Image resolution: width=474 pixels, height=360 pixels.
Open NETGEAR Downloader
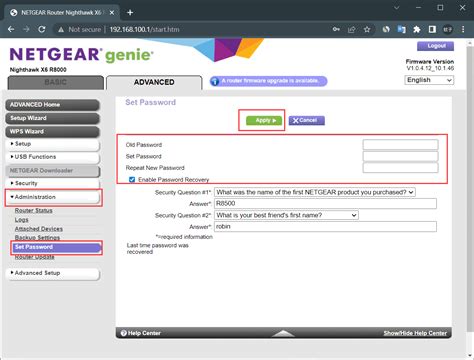point(52,171)
